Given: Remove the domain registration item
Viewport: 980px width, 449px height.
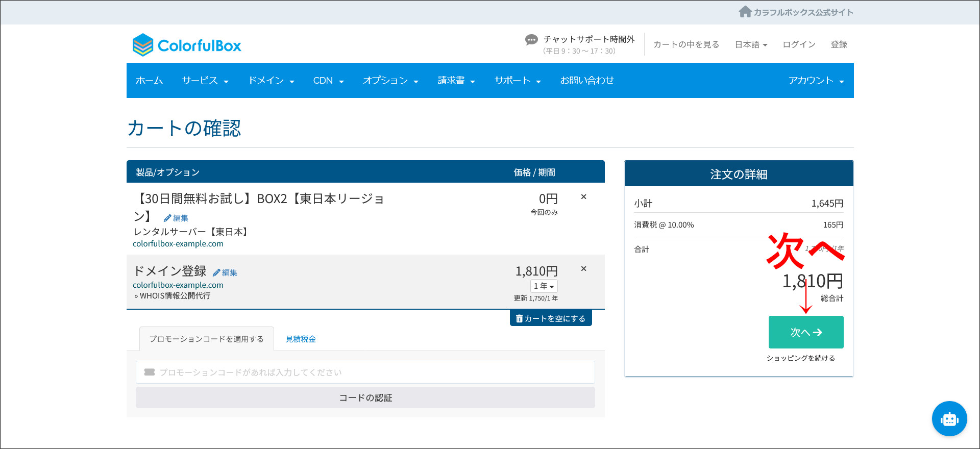Looking at the screenshot, I should pyautogui.click(x=583, y=269).
